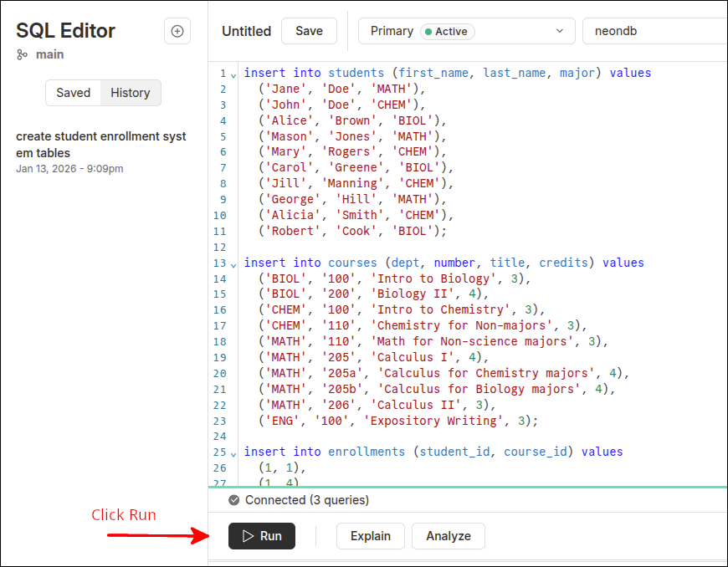
Task: Open the create student enrollment history entry
Action: 100,145
